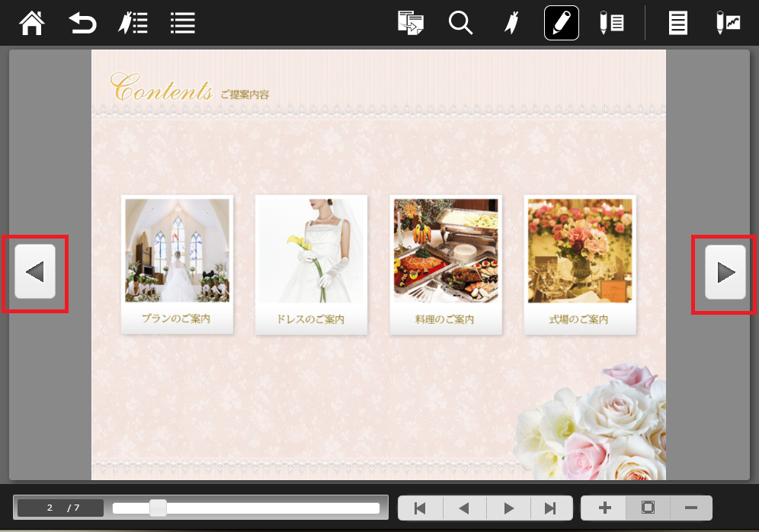Go to next page using right side arrow

point(725,272)
